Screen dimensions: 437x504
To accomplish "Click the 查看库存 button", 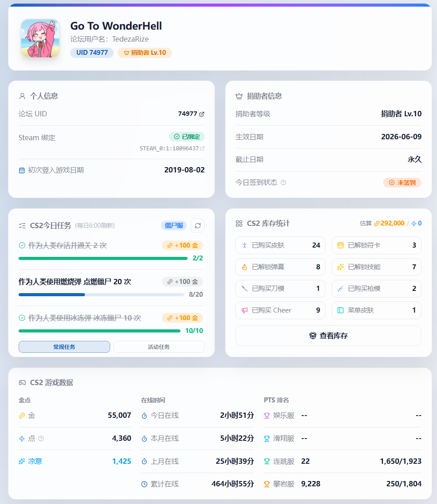I will coord(328,336).
